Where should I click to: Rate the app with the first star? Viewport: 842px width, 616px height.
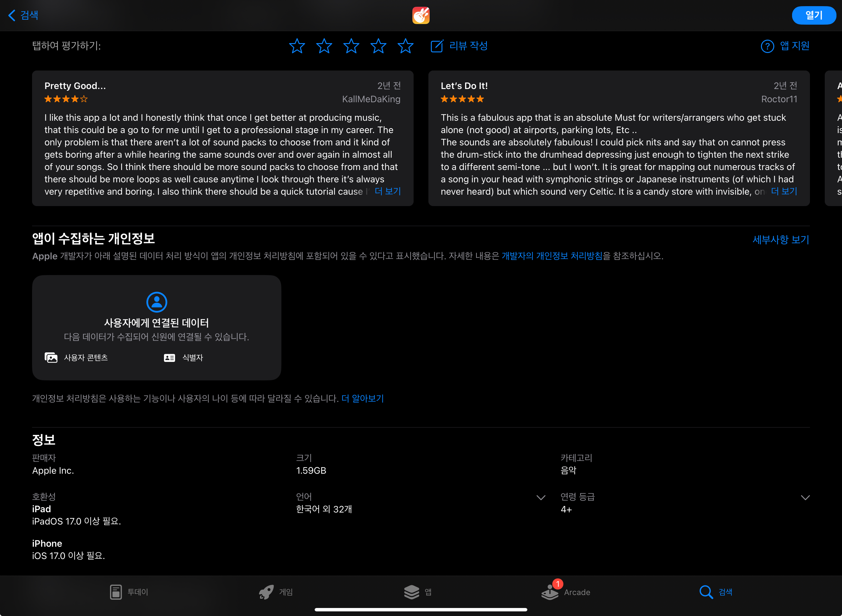(x=297, y=46)
